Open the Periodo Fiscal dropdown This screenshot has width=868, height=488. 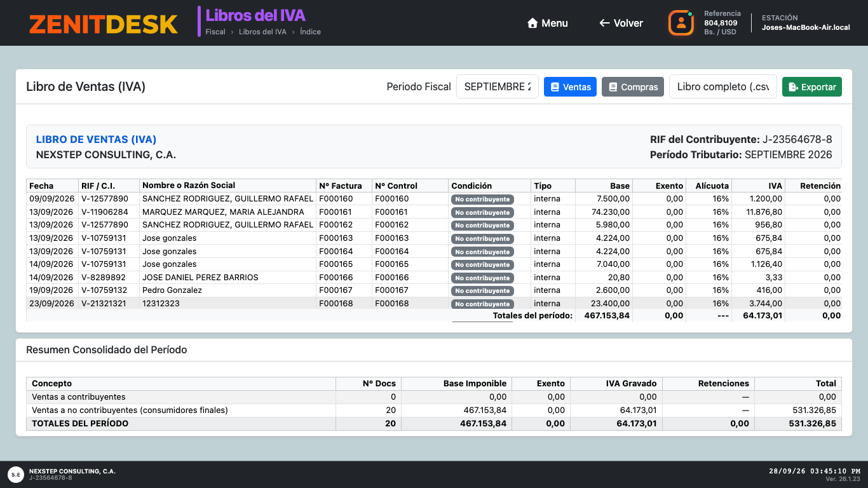[x=498, y=86]
